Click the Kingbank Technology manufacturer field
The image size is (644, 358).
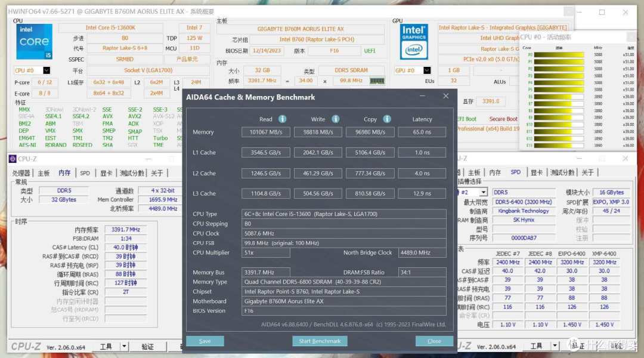click(x=524, y=211)
